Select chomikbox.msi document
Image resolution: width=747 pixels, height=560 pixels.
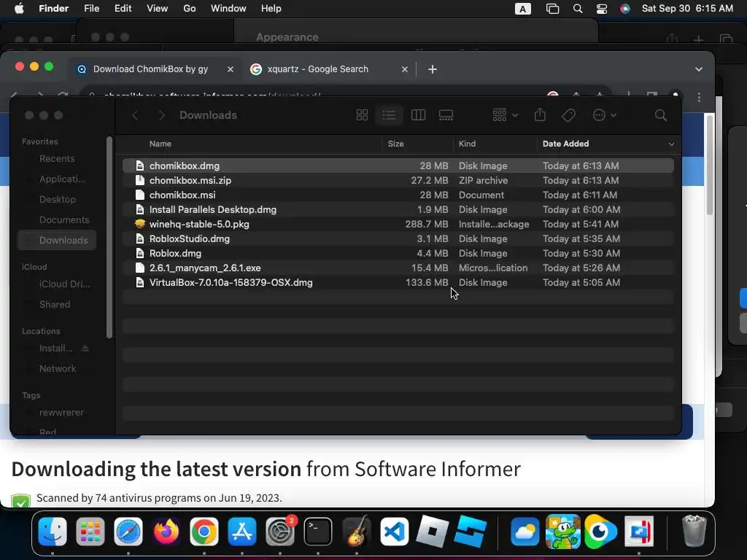pos(398,195)
